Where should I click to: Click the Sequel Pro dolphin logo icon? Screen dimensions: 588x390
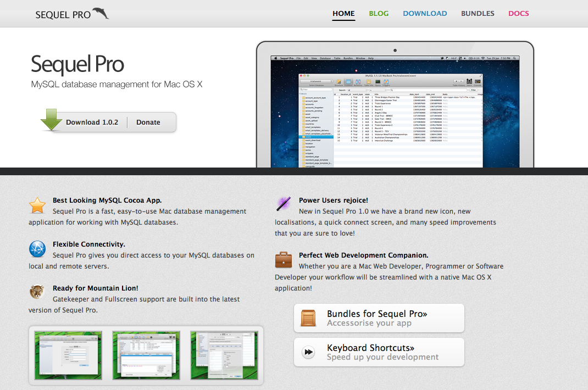click(101, 13)
